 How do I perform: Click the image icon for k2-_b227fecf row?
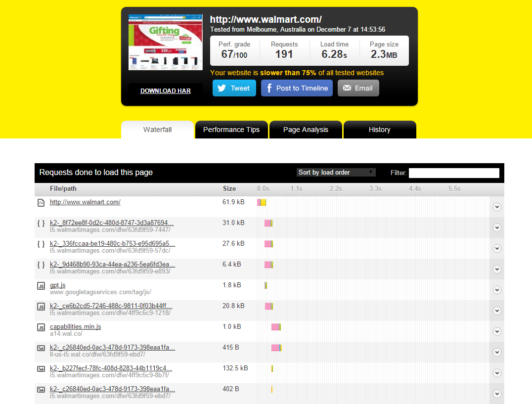41,369
